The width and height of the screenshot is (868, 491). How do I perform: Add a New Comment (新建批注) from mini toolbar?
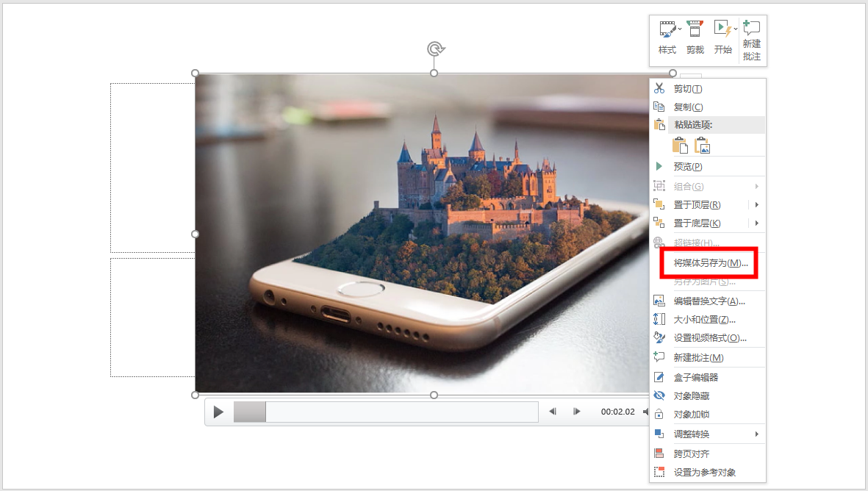pyautogui.click(x=751, y=40)
